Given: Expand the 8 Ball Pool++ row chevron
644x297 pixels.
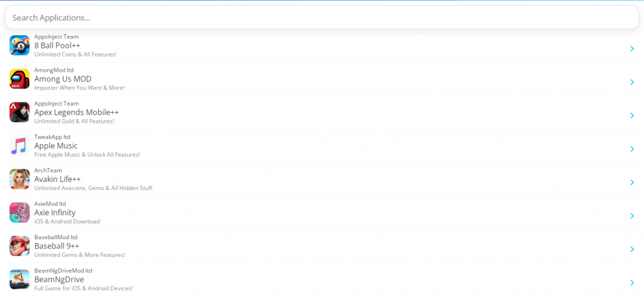Looking at the screenshot, I should point(632,49).
